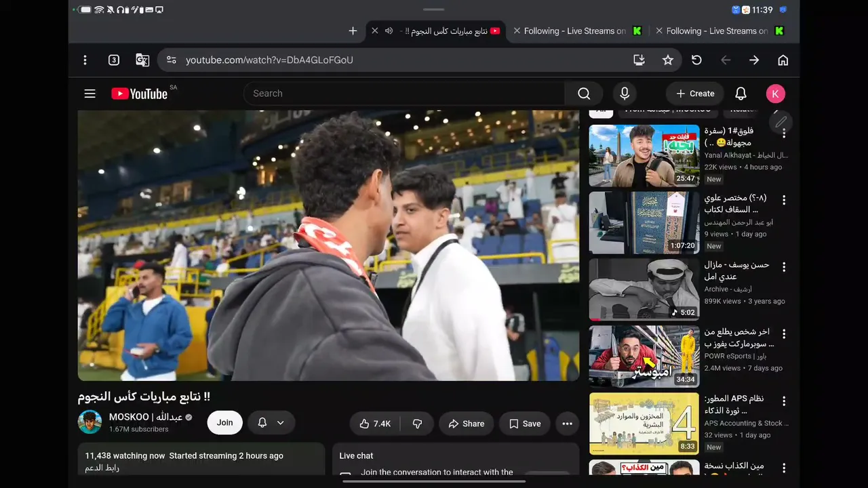This screenshot has width=868, height=488.
Task: Tap the 11:39 system clock
Action: click(x=762, y=10)
